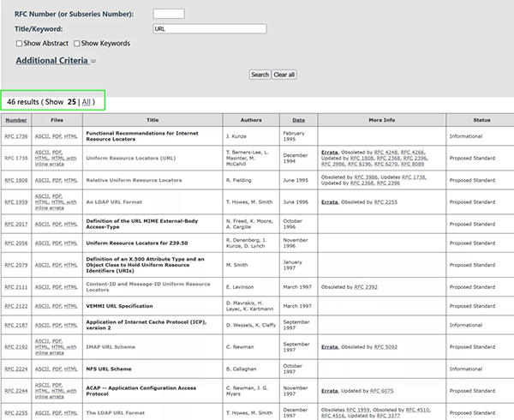Open the RFC 6075 updated-by link

point(381,391)
